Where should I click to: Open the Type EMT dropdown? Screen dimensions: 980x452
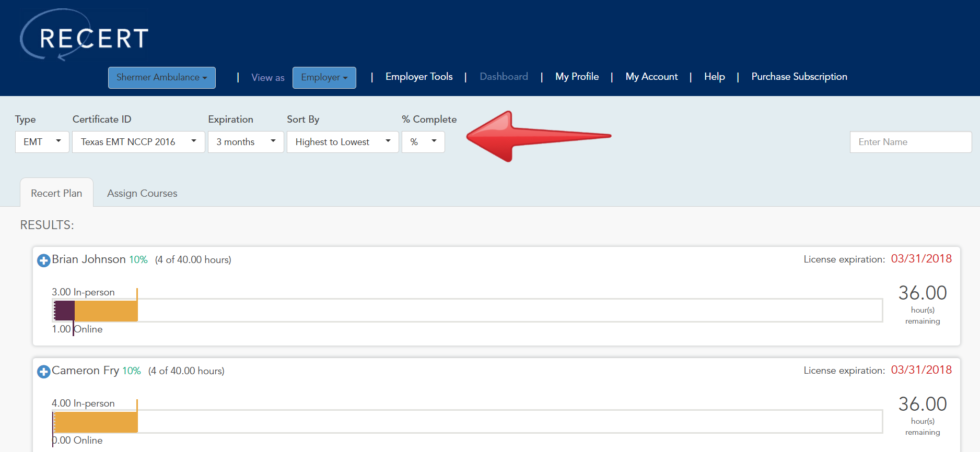pyautogui.click(x=42, y=142)
